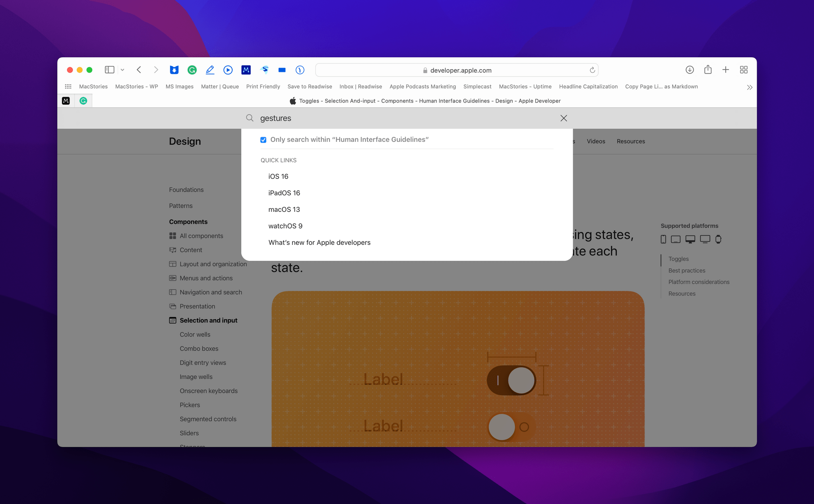This screenshot has height=504, width=814.
Task: Open the Simplecast bookmark
Action: click(x=477, y=87)
